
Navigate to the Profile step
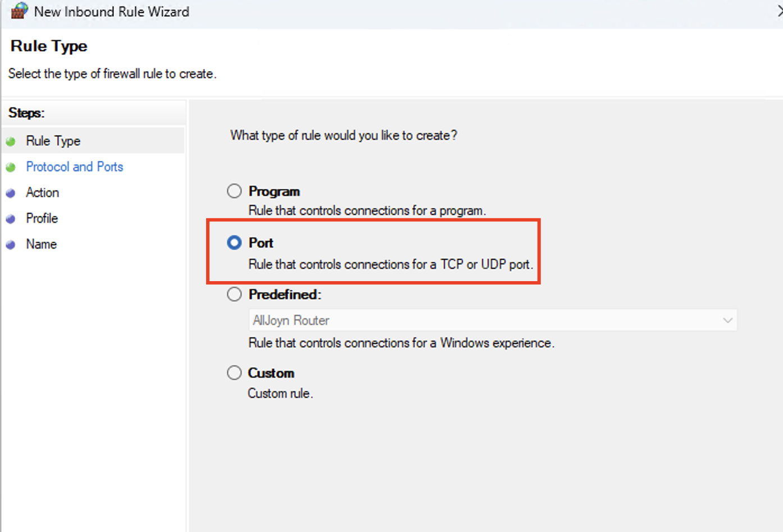(42, 218)
